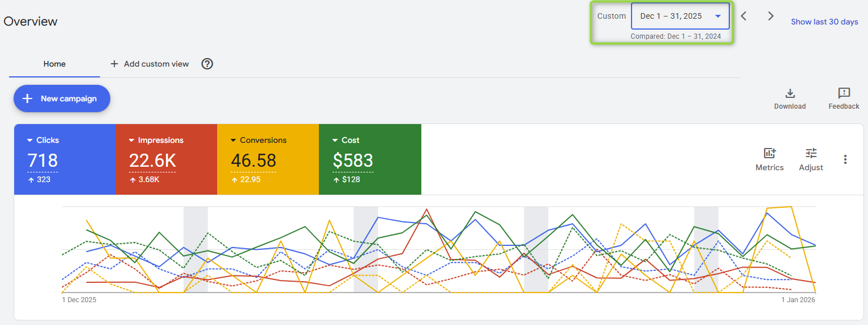Viewport: 868px width, 325px height.
Task: Open the three-dot more options menu
Action: point(845,159)
